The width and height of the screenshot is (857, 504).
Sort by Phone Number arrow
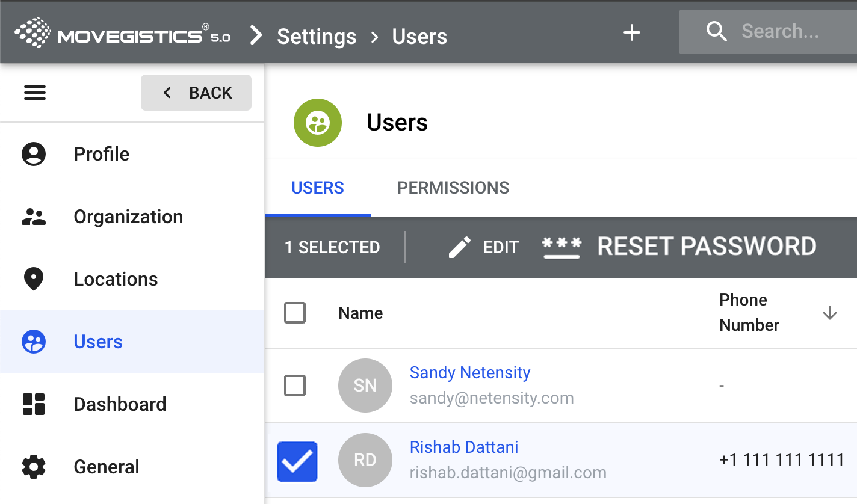point(830,313)
